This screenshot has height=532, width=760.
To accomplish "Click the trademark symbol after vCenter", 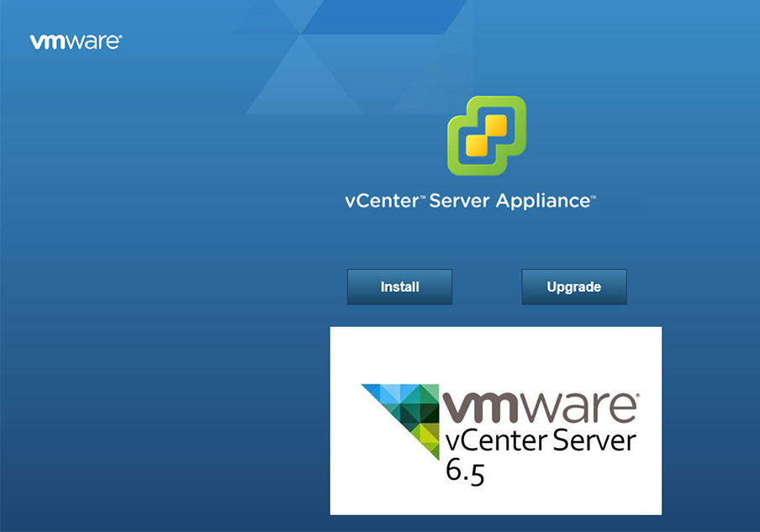I will coord(421,195).
